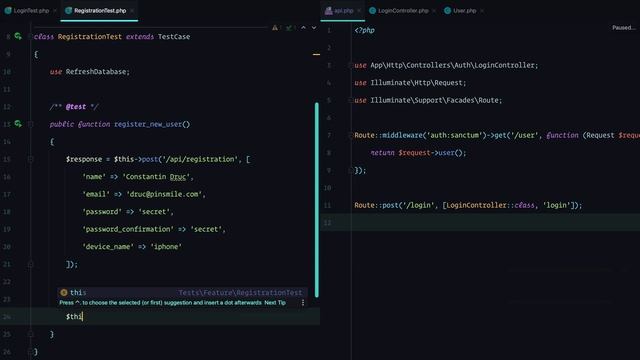This screenshot has width=640, height=360.
Task: Click the Next Tip link
Action: coord(275,303)
